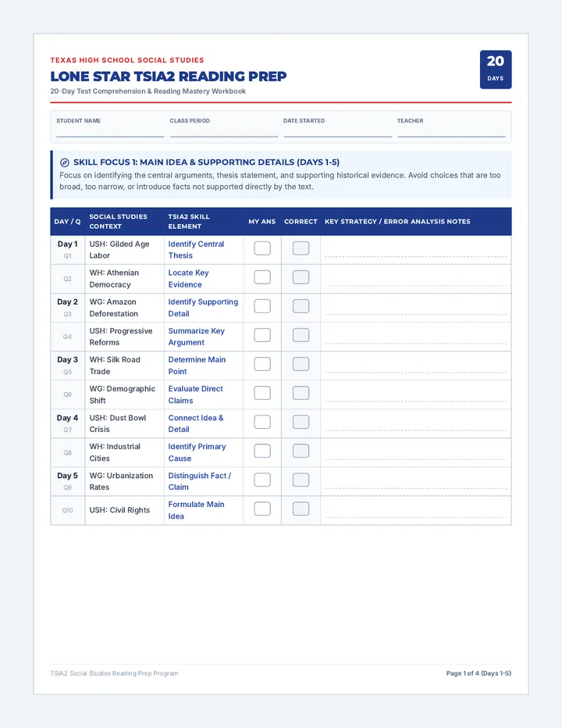Check Correct box for Civil Rights
Image resolution: width=562 pixels, height=728 pixels.
tap(301, 509)
